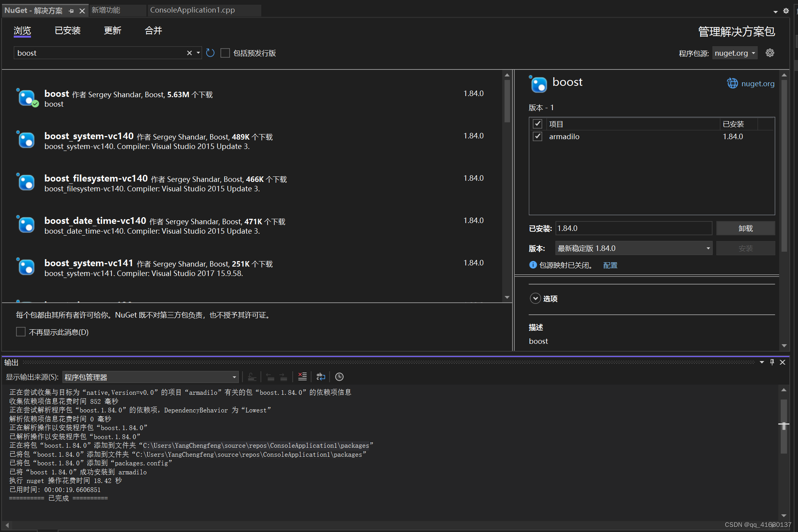798x532 pixels.
Task: Open the Configure package source mapping link
Action: [x=610, y=265]
